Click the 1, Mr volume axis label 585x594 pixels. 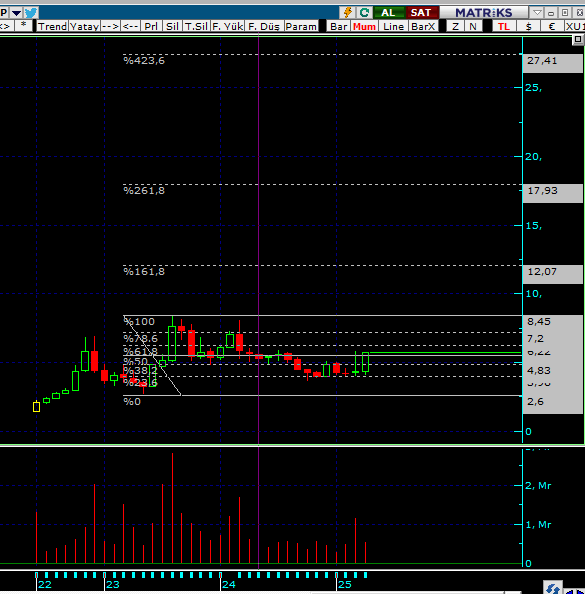point(538,525)
